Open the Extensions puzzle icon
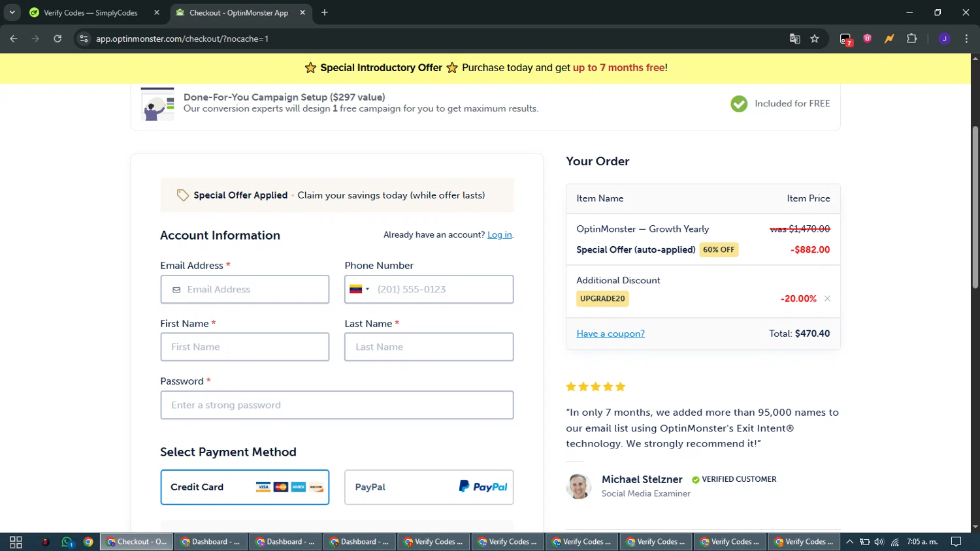The height and width of the screenshot is (551, 980). click(x=911, y=39)
